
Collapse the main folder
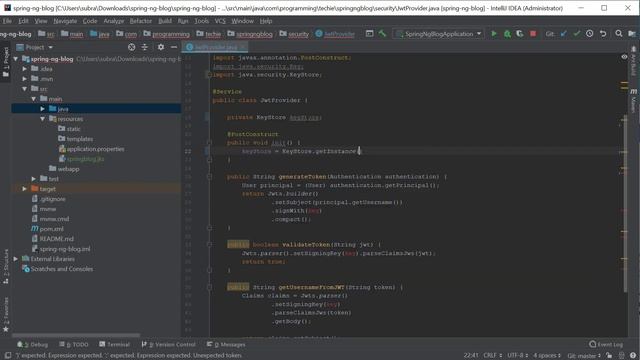[x=34, y=99]
